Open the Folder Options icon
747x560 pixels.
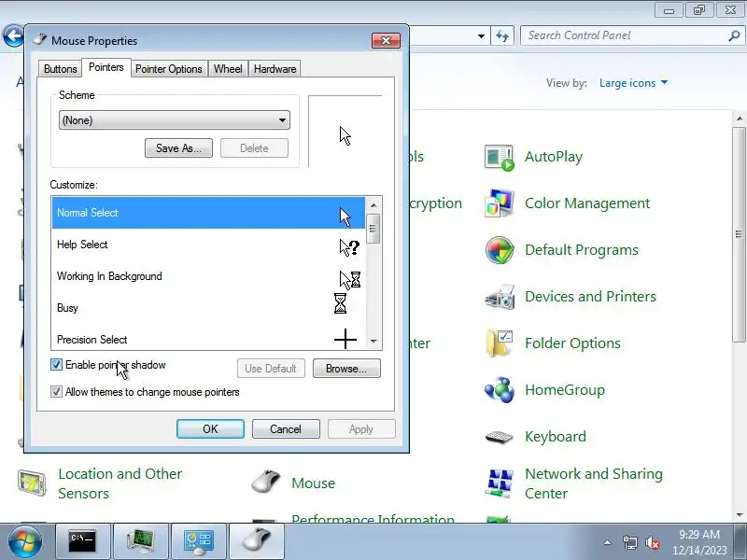(500, 343)
